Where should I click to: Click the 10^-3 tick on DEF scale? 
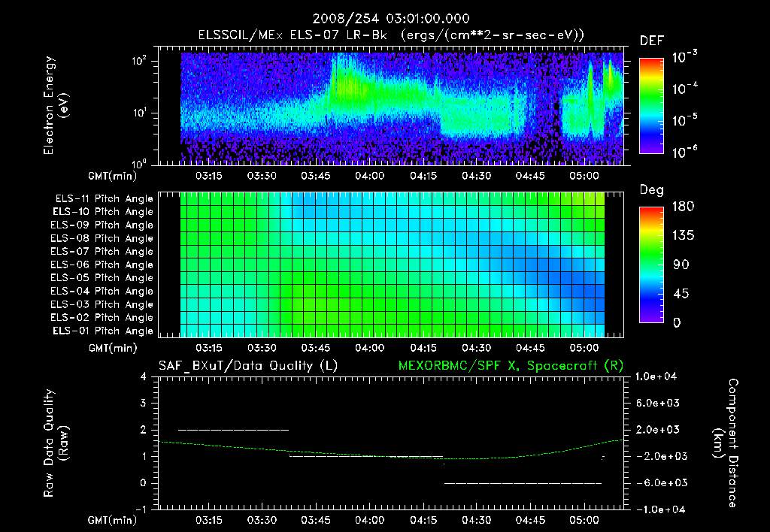click(x=684, y=57)
